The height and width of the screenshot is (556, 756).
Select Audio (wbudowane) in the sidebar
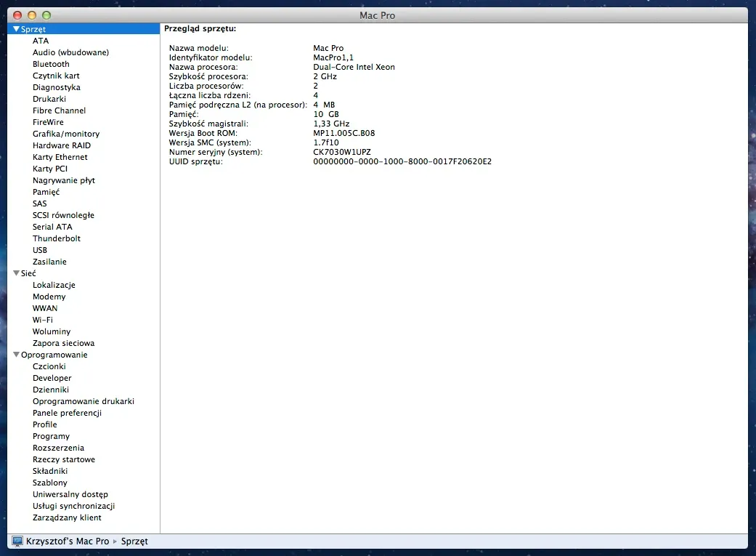(x=70, y=52)
